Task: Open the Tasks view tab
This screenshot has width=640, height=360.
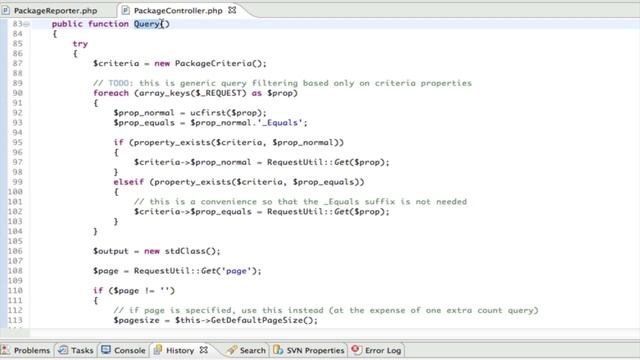Action: pos(82,350)
